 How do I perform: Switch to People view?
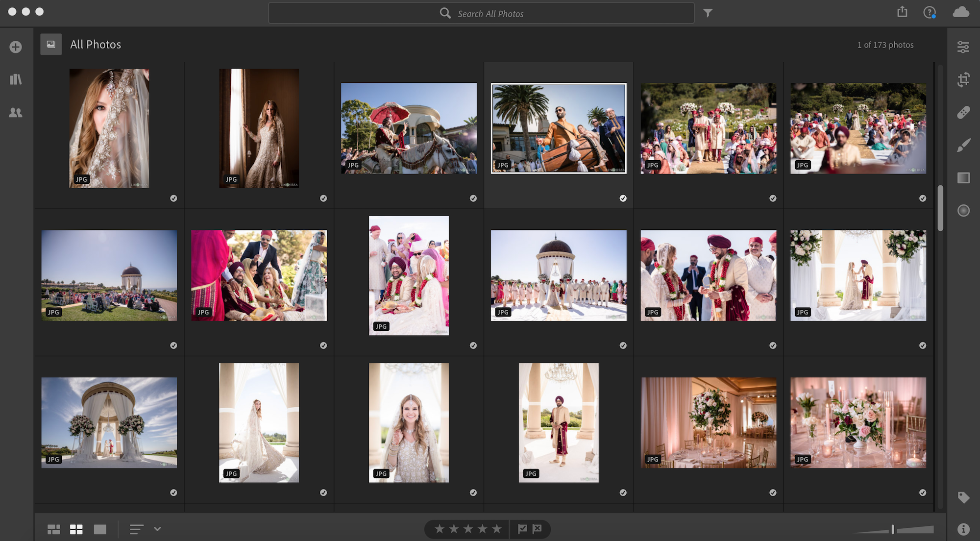(x=16, y=112)
